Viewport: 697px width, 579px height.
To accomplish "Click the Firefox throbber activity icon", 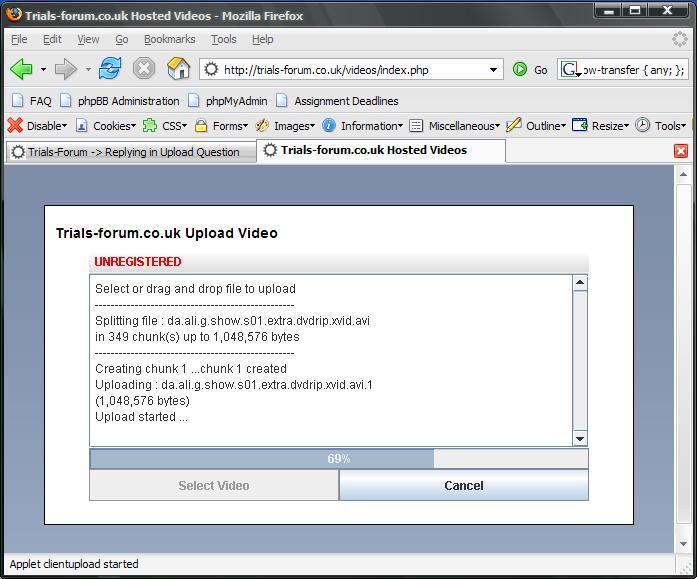I will pyautogui.click(x=680, y=39).
